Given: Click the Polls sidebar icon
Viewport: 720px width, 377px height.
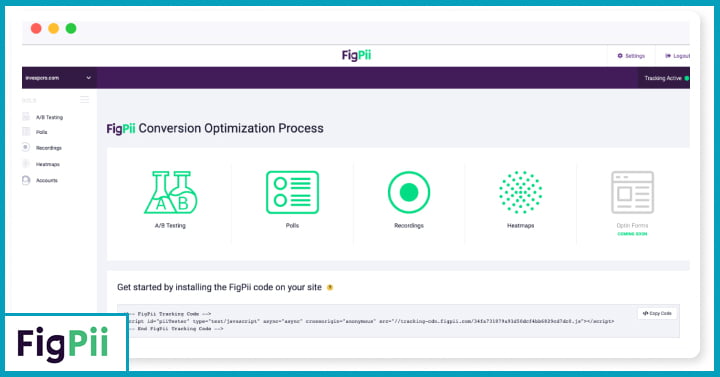Looking at the screenshot, I should pos(26,132).
